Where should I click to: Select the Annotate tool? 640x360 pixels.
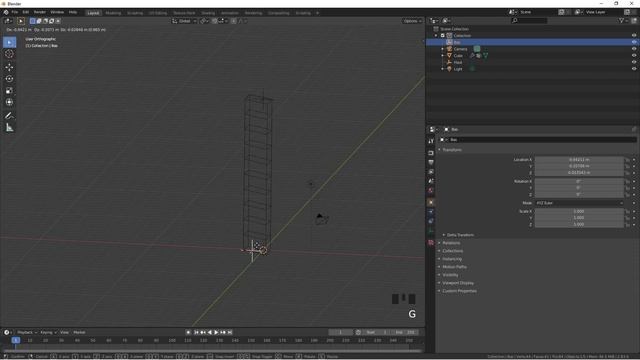[9, 116]
